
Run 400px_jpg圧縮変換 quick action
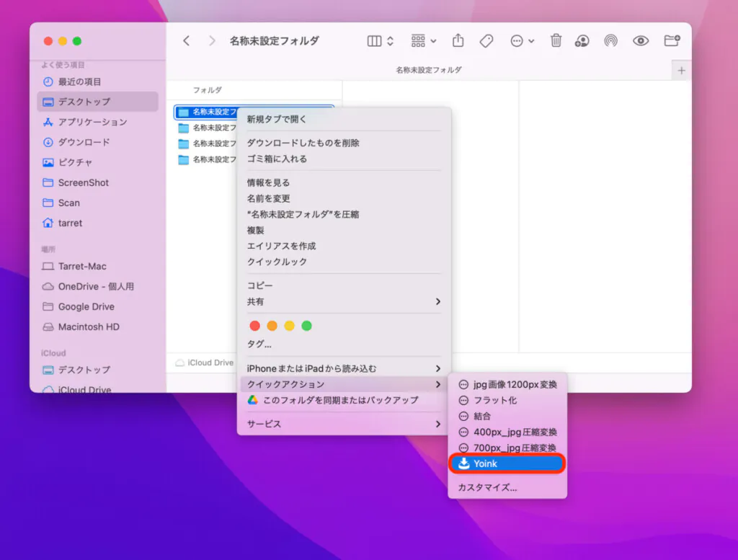507,432
